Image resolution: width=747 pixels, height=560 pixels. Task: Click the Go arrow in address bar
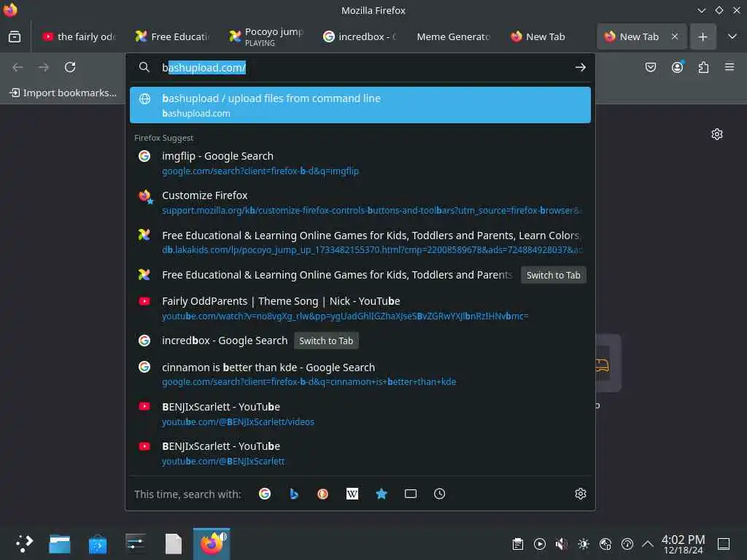[580, 67]
